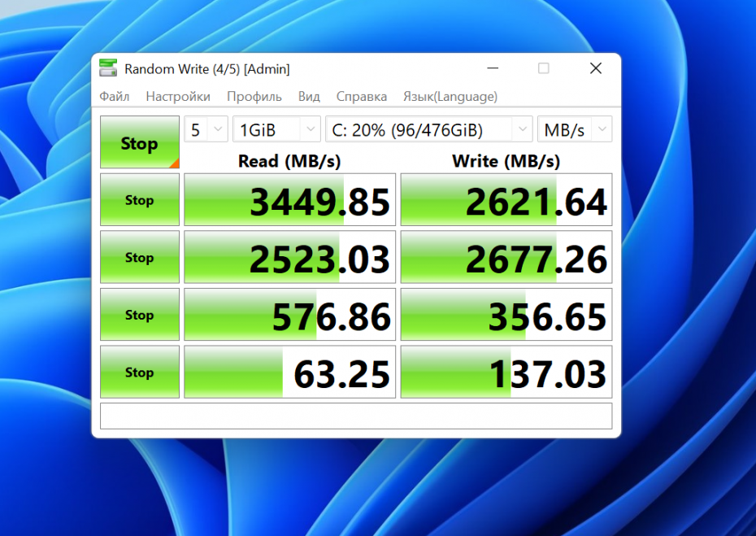Open the Файл menu
The height and width of the screenshot is (536, 756).
tap(115, 97)
